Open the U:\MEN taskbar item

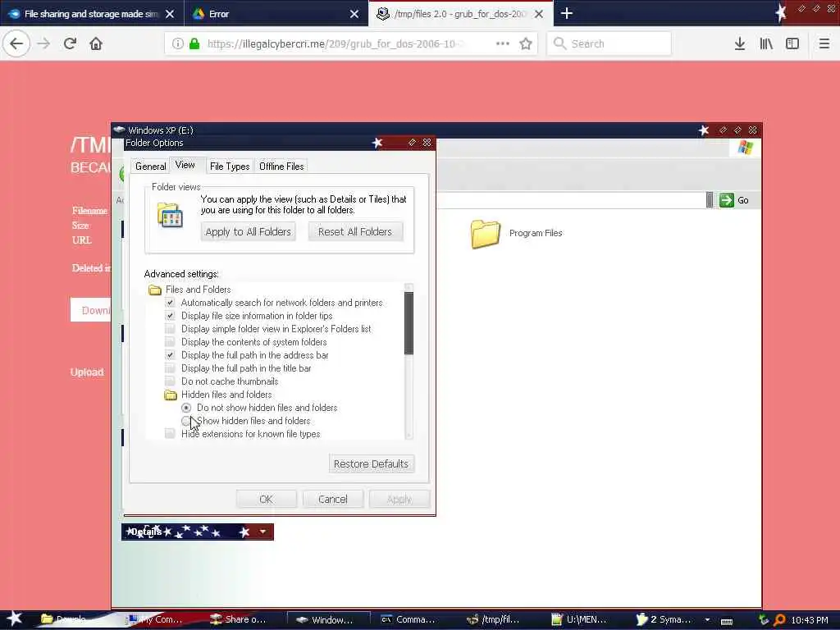click(579, 619)
